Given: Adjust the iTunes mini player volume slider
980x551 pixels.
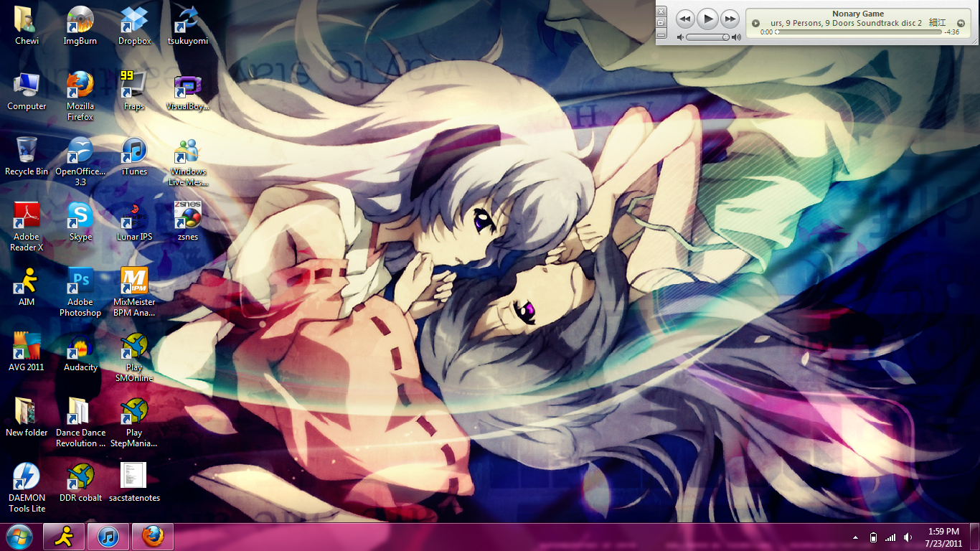Looking at the screenshot, I should [x=708, y=37].
